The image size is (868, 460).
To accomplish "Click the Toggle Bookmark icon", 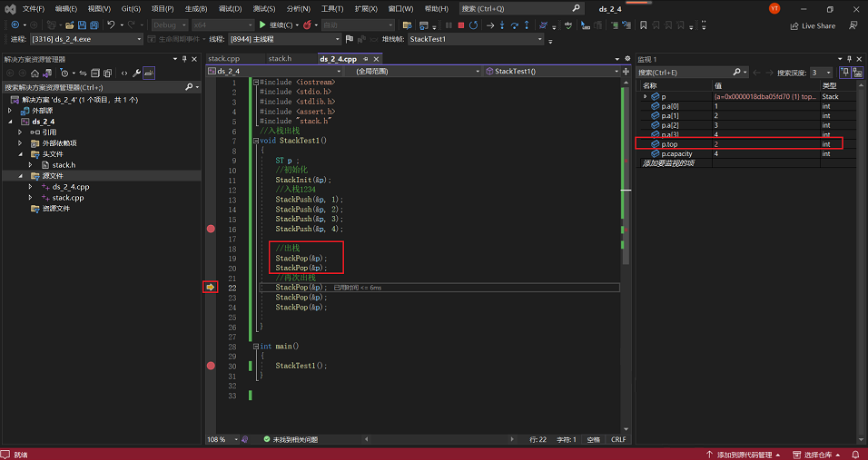I will click(x=643, y=25).
